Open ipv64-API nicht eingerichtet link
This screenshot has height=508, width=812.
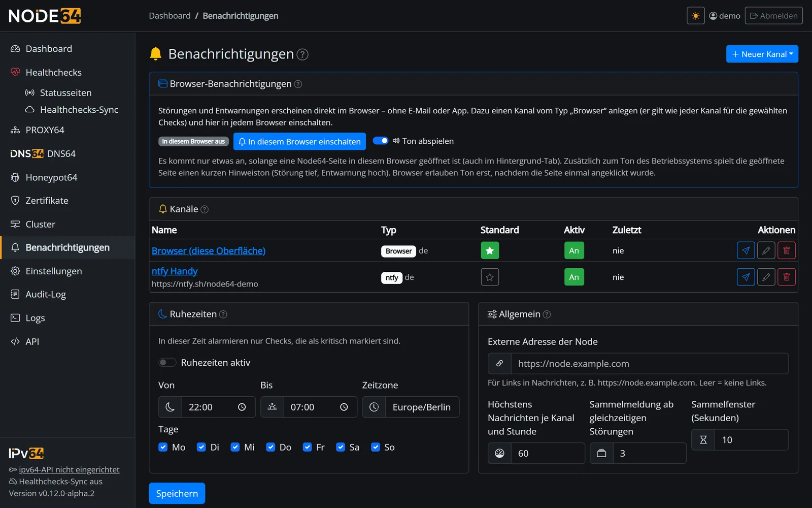(x=69, y=469)
